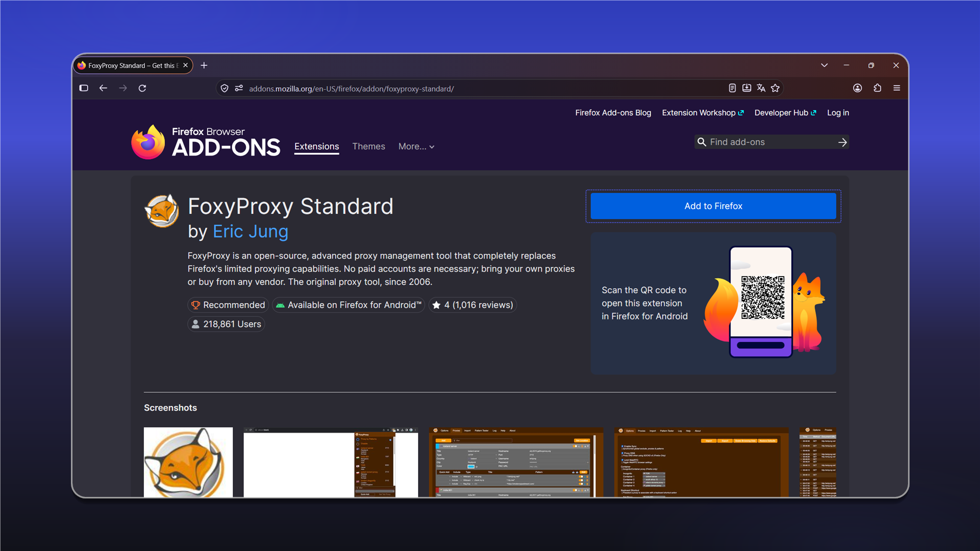The height and width of the screenshot is (551, 980).
Task: Submit search with the arrow icon
Action: (x=843, y=142)
